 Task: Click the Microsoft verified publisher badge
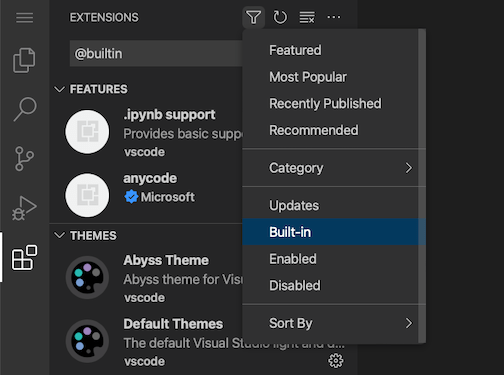point(131,197)
